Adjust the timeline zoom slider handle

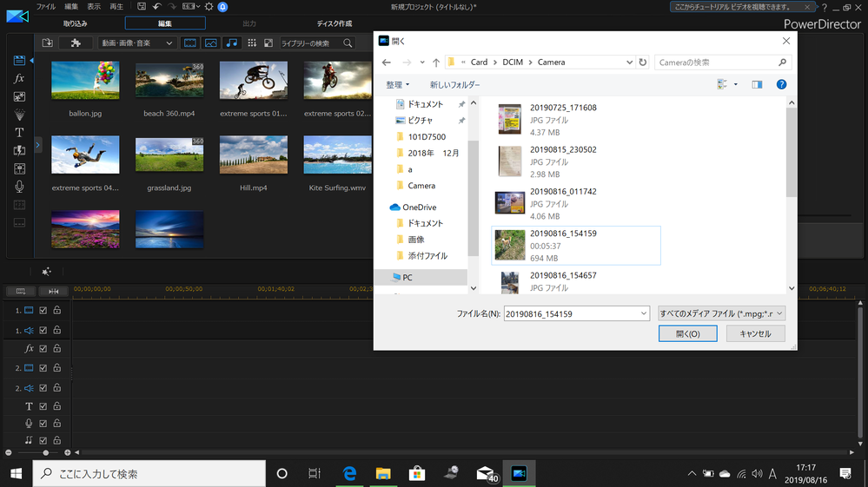pyautogui.click(x=46, y=453)
